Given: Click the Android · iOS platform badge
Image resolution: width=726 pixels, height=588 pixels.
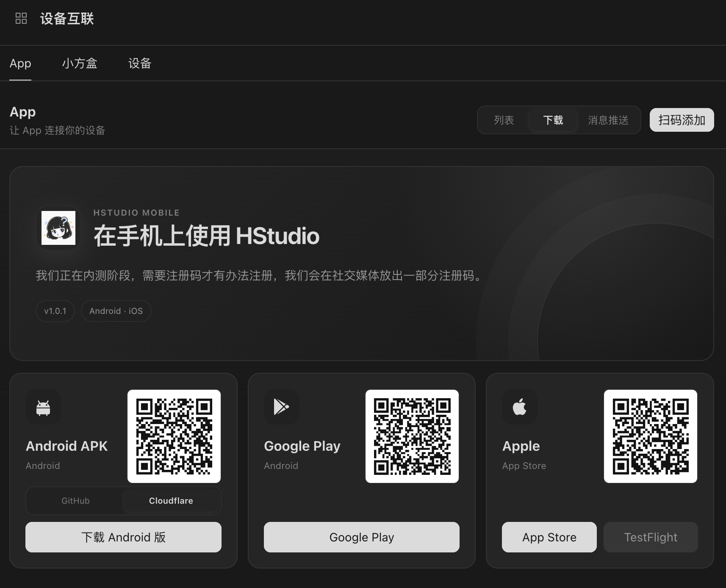Looking at the screenshot, I should pyautogui.click(x=116, y=311).
